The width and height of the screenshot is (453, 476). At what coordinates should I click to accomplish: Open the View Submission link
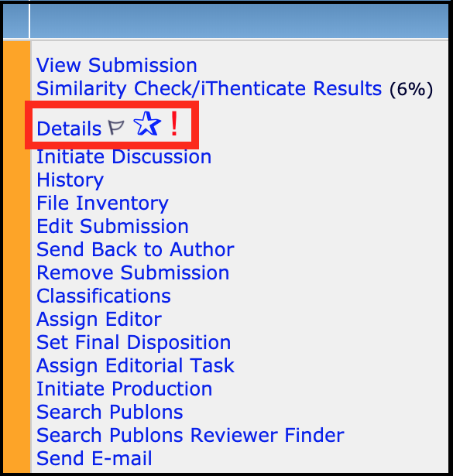(117, 65)
